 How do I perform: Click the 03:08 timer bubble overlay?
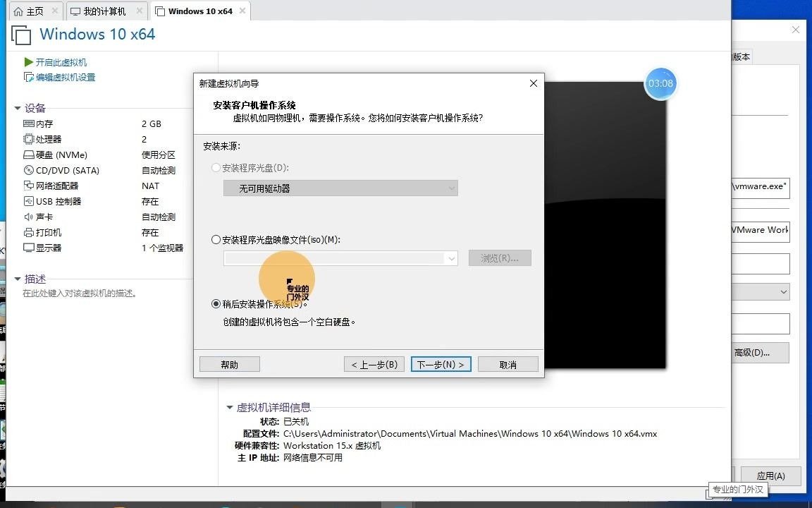tap(660, 83)
